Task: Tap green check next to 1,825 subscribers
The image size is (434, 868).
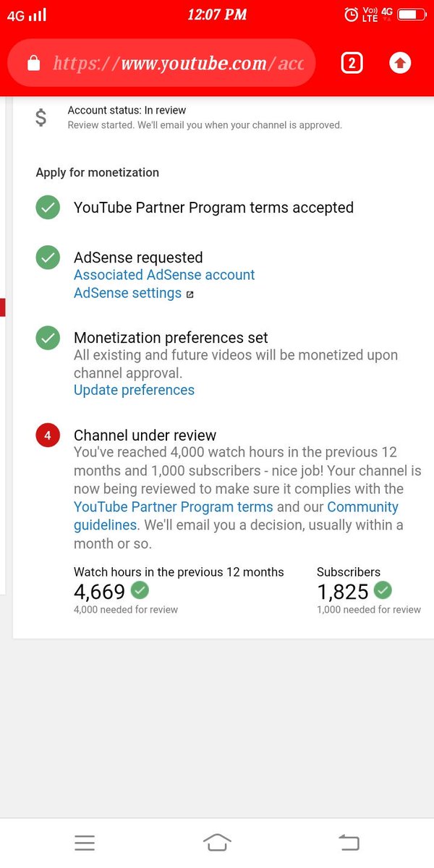Action: [383, 590]
